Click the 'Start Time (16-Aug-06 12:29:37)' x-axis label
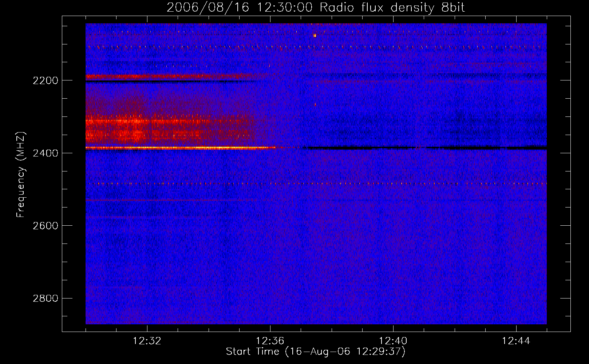This screenshot has height=364, width=589. click(x=316, y=352)
